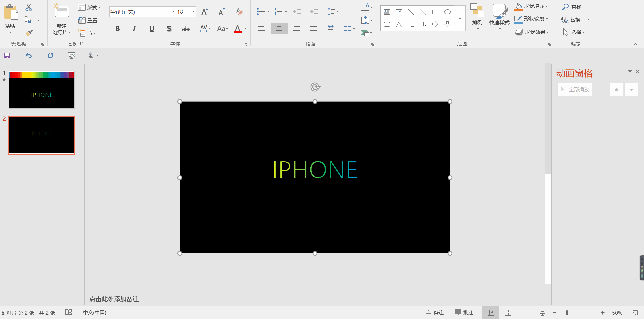Image resolution: width=644 pixels, height=319 pixels.
Task: Fit slide to current window icon
Action: pyautogui.click(x=635, y=313)
